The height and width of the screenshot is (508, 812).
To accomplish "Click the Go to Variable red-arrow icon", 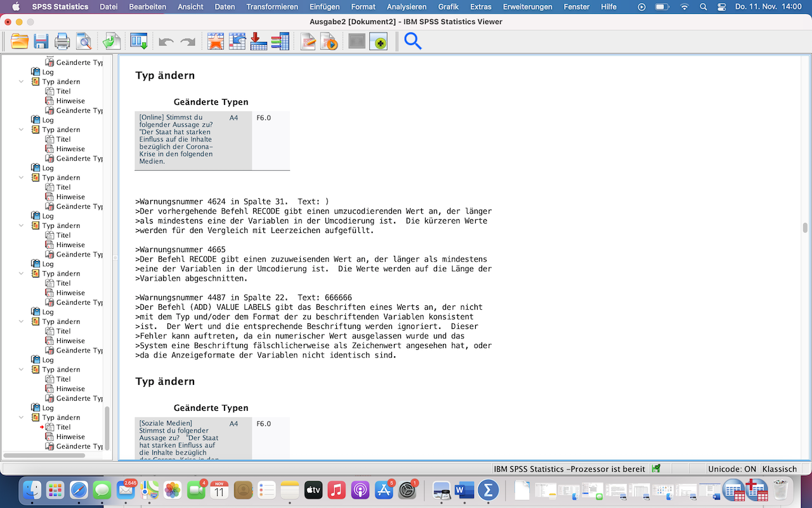I will (x=259, y=42).
